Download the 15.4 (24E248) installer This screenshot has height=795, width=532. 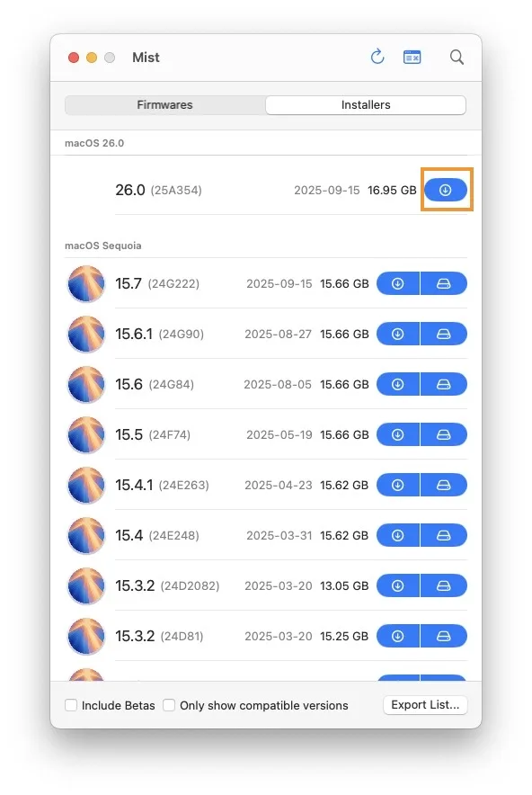[x=398, y=535]
